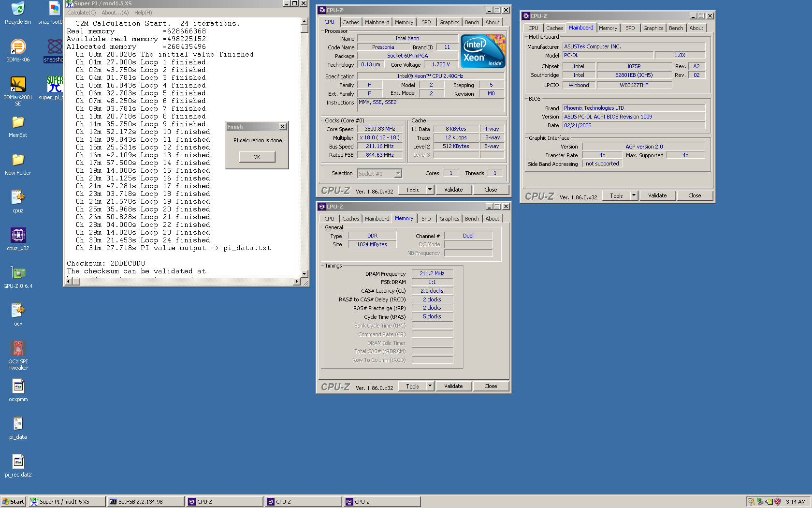Expand Tools dropdown arrow in the Memory window

pos(430,387)
